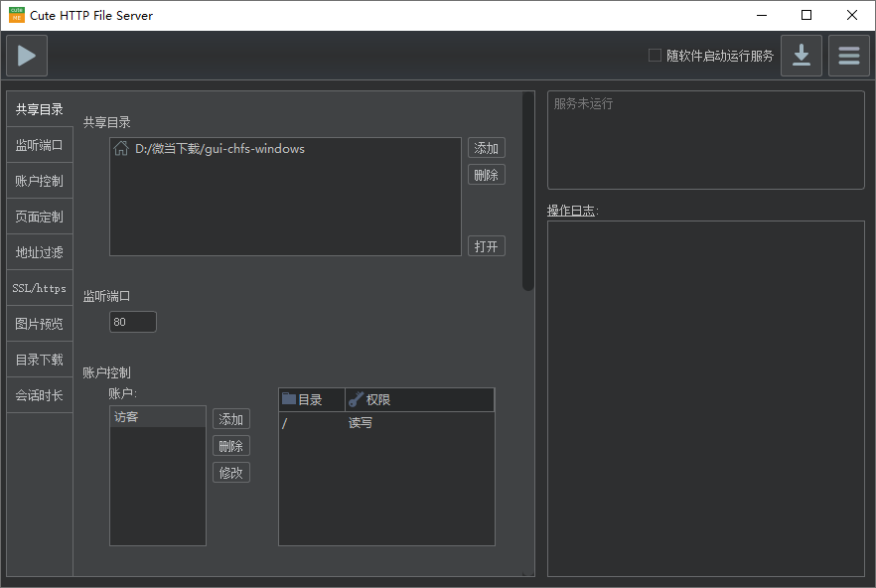Enable 随软件启动运行服务 checkbox
This screenshot has width=876, height=588.
click(655, 56)
